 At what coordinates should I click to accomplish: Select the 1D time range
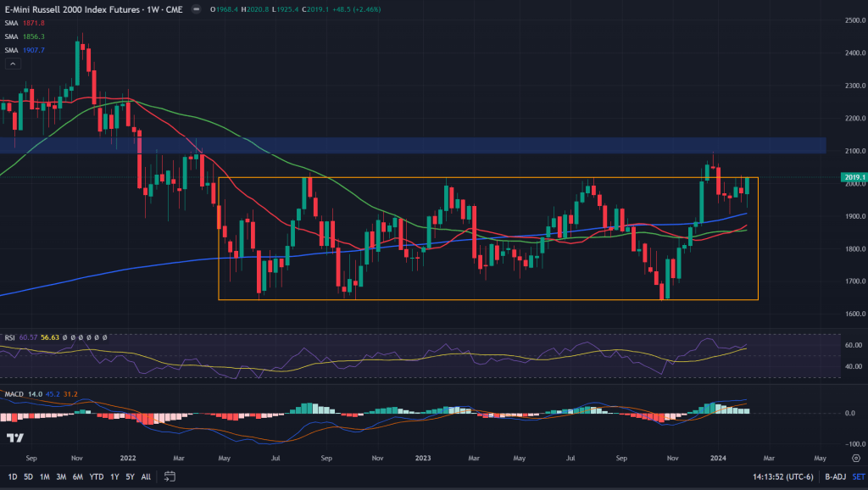(10, 476)
